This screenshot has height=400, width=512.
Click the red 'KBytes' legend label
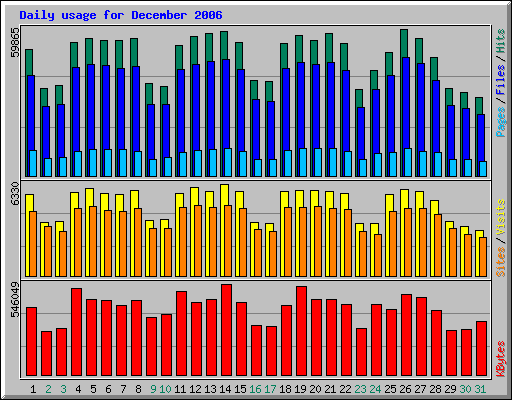(501, 359)
